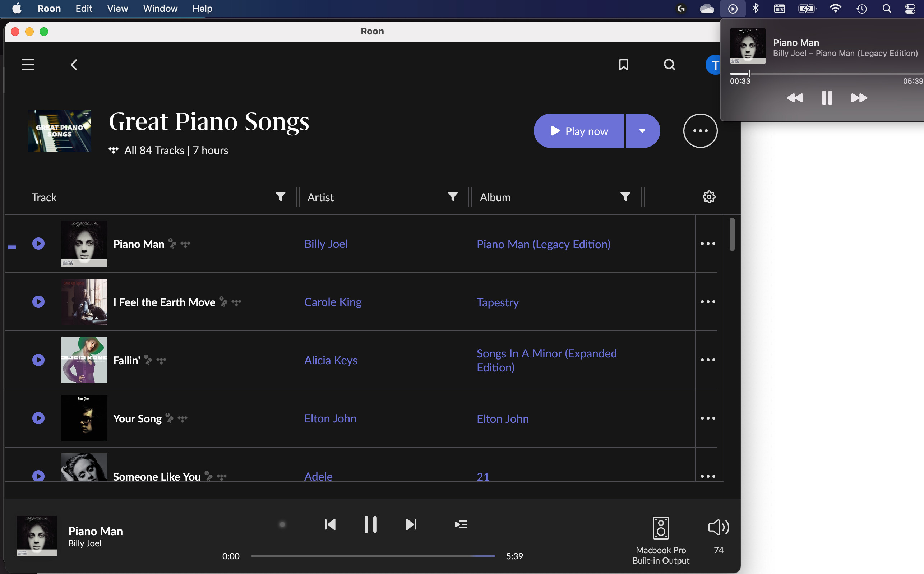This screenshot has height=574, width=924.
Task: Open the Elton John album link
Action: (503, 418)
